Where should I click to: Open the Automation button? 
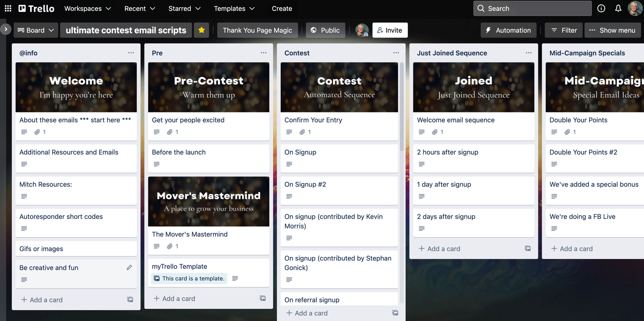click(508, 30)
